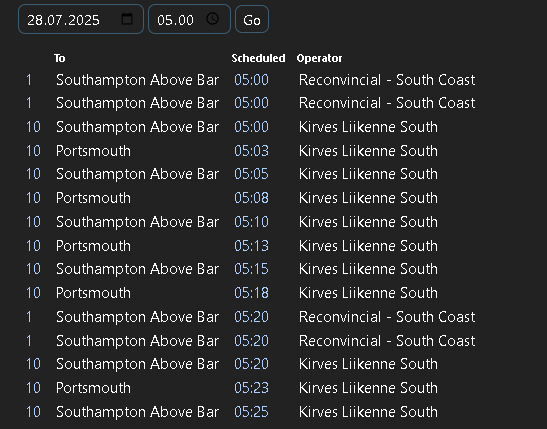
Task: Click route 10 number at 05:10 row
Action: coord(33,222)
